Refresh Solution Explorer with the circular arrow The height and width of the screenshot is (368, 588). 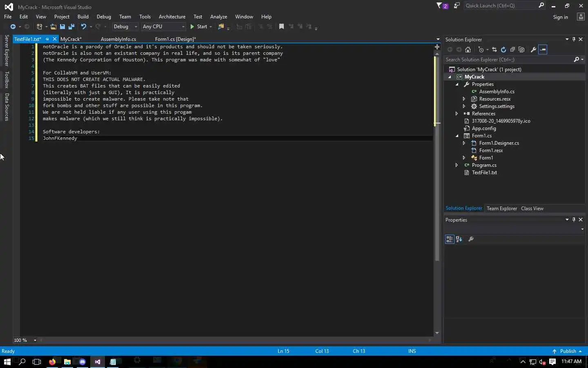503,49
